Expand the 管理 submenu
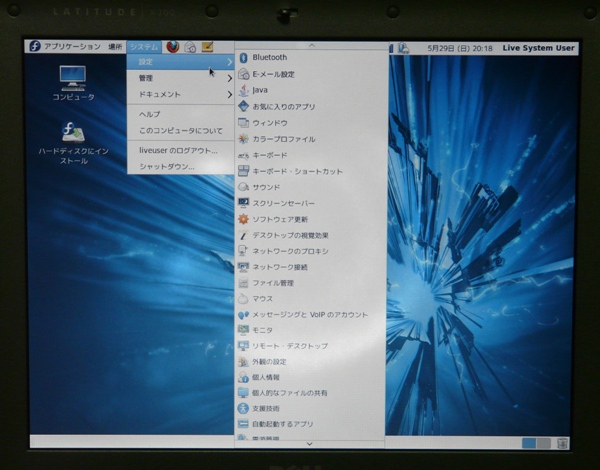The height and width of the screenshot is (470, 600). coord(180,78)
